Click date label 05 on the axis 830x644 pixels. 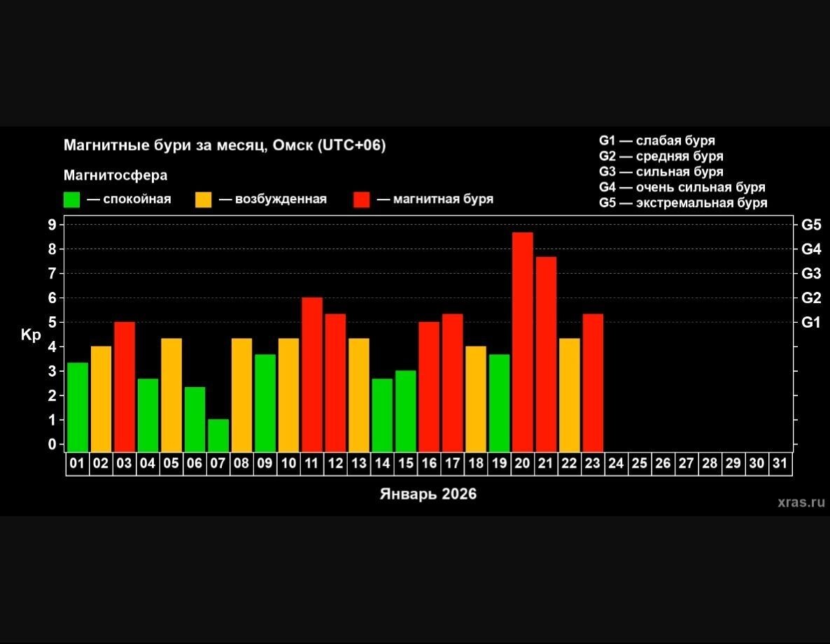point(171,463)
